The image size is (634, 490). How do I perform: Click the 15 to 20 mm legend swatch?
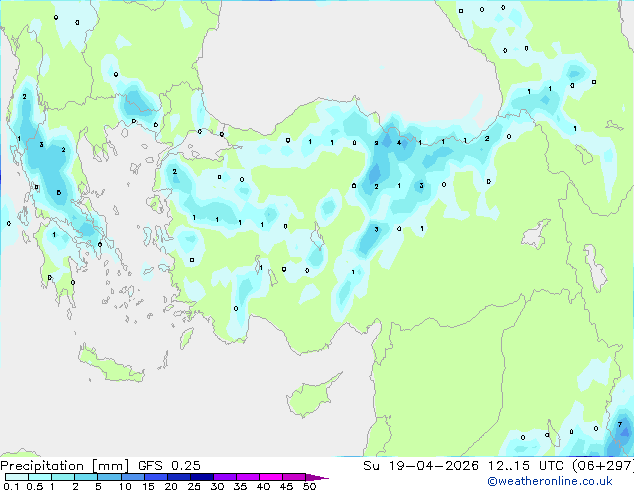155,477
